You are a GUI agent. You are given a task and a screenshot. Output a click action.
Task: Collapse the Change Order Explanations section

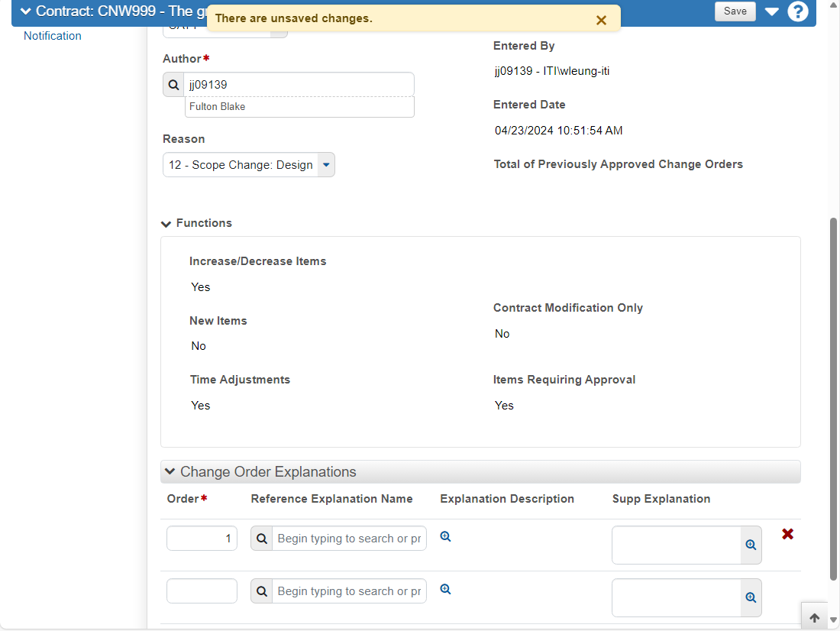tap(170, 472)
